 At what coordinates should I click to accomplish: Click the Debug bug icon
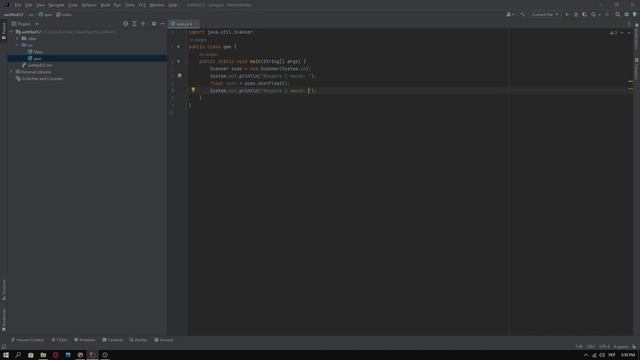tap(576, 14)
